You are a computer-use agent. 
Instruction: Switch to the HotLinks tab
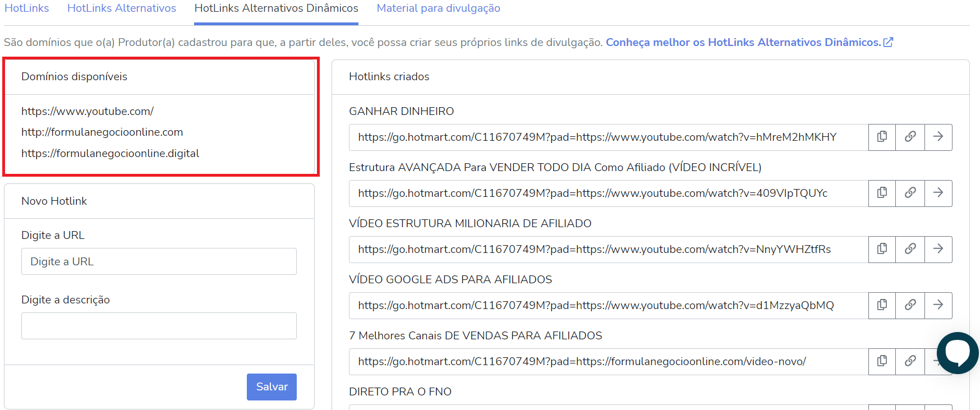[x=27, y=8]
